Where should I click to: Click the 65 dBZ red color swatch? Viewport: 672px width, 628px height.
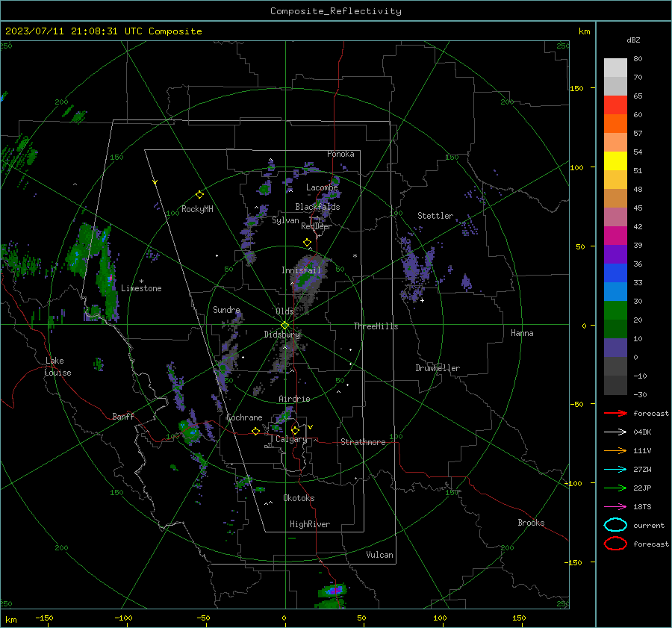pyautogui.click(x=615, y=105)
